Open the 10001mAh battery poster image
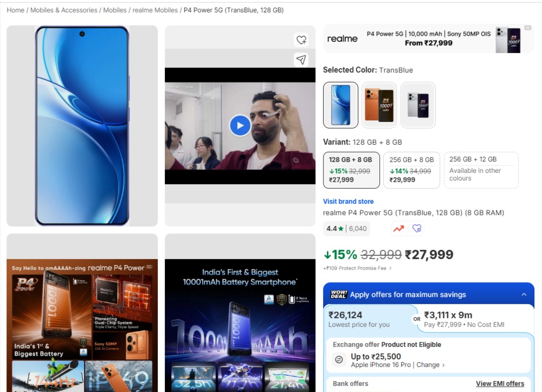542x392 pixels. coord(240,325)
